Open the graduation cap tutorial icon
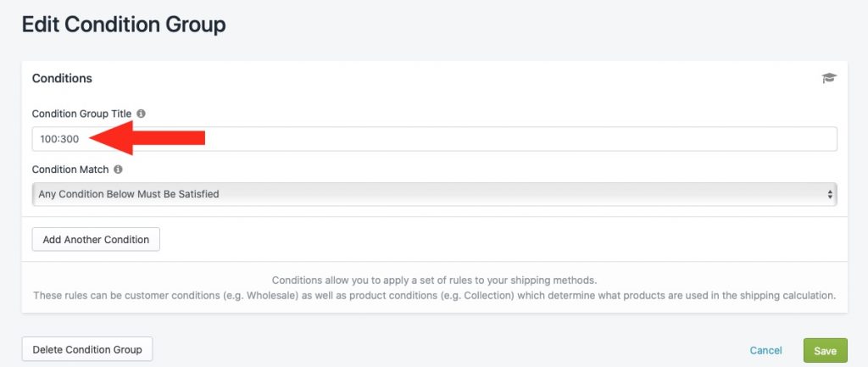Viewport: 868px width, 367px height. 829,78
